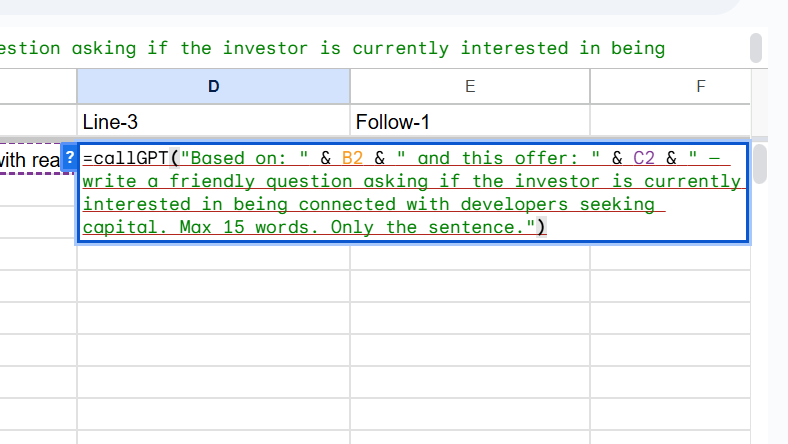Click the sheet's vertical scrollbar thumb
Image resolution: width=788 pixels, height=444 pixels.
point(759,165)
